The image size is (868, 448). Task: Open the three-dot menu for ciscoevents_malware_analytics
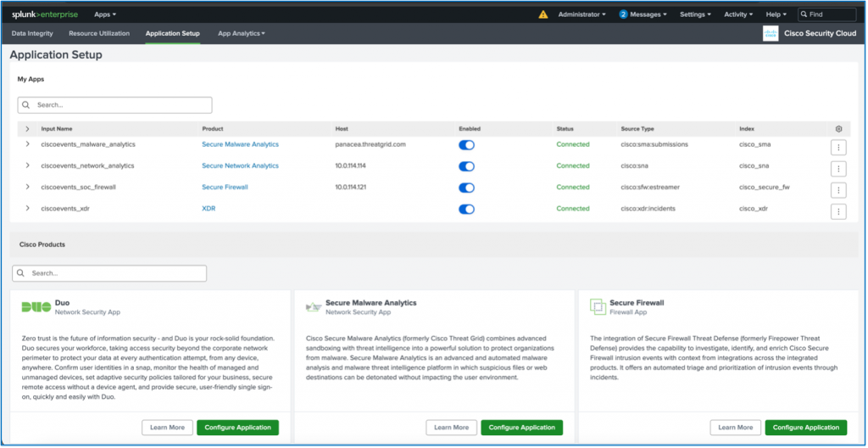[838, 147]
